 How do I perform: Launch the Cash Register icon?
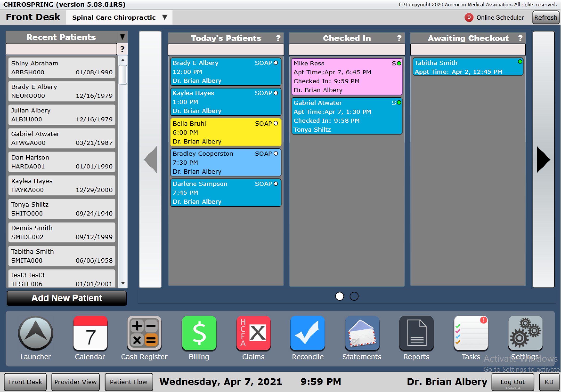tap(144, 333)
